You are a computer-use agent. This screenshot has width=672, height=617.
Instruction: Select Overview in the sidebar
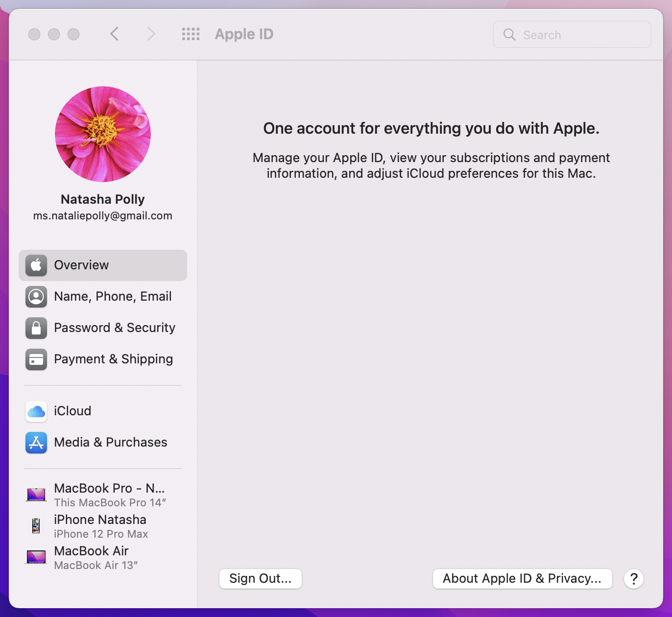click(103, 265)
